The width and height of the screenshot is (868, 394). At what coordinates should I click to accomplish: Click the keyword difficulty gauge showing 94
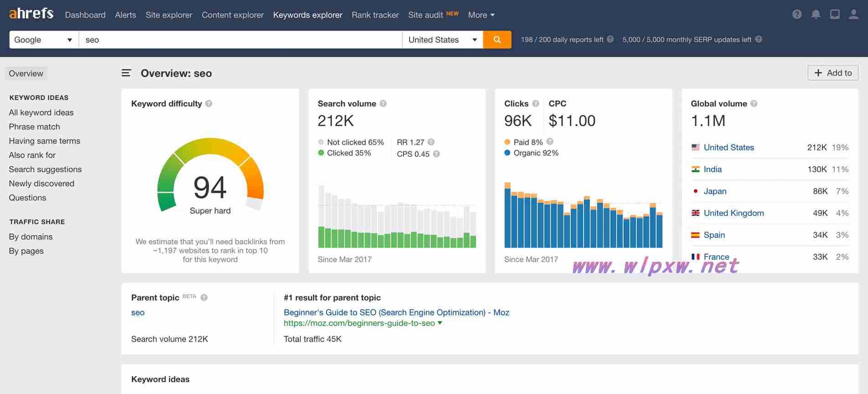click(210, 176)
